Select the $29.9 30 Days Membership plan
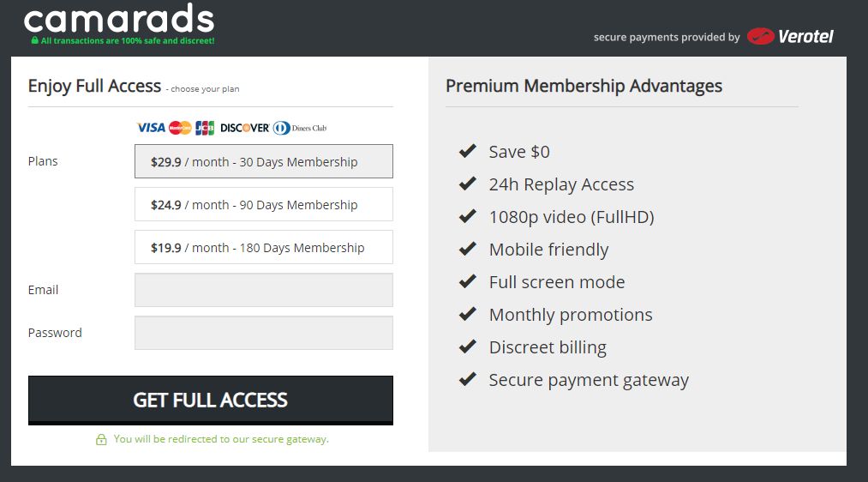This screenshot has width=868, height=482. point(264,161)
